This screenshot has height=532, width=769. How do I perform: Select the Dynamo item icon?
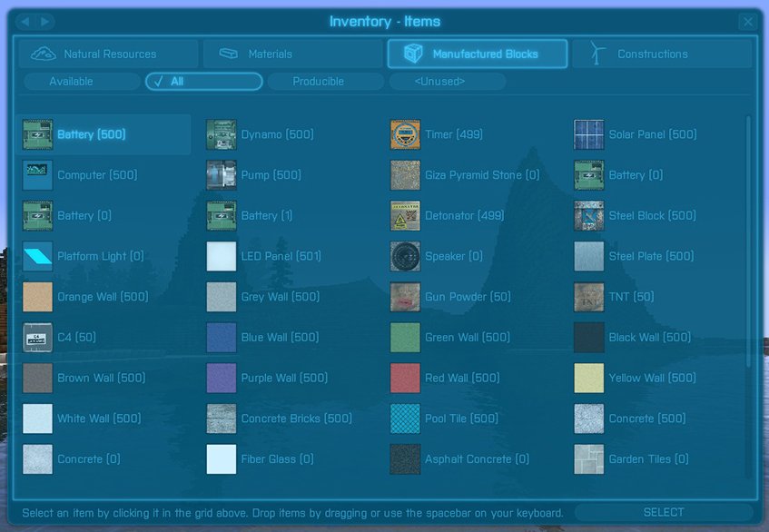tap(222, 134)
